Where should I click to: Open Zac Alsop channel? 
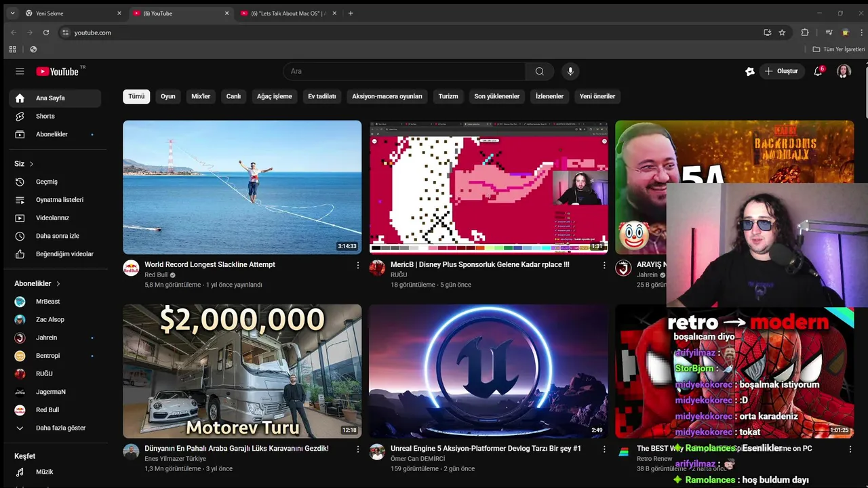(x=55, y=319)
